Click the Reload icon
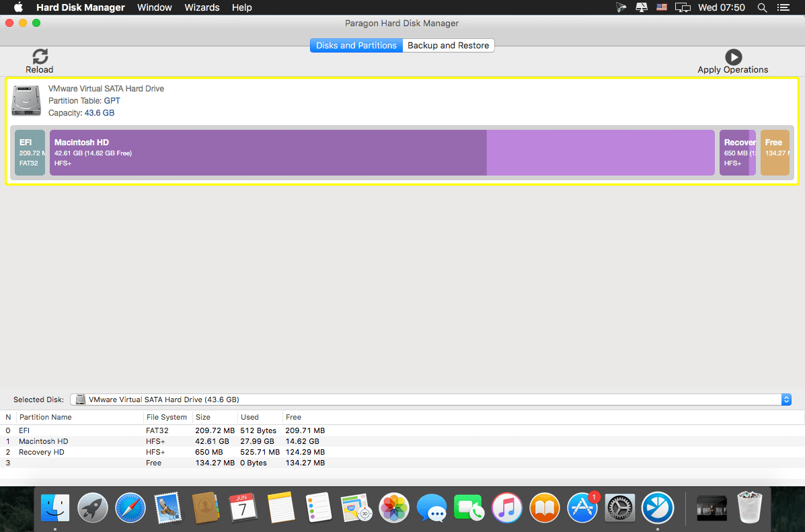Screen dimensions: 805x532 click(x=40, y=56)
